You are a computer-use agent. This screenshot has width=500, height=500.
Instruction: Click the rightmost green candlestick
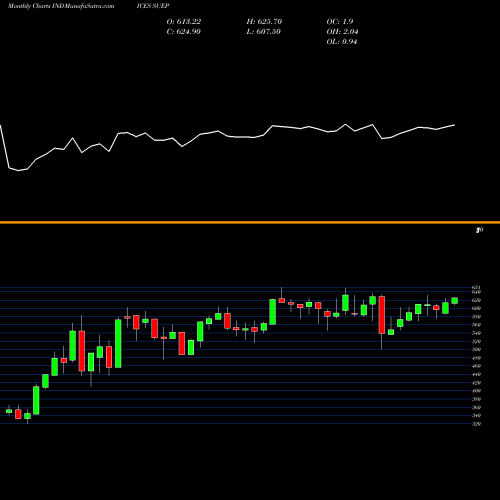click(455, 301)
